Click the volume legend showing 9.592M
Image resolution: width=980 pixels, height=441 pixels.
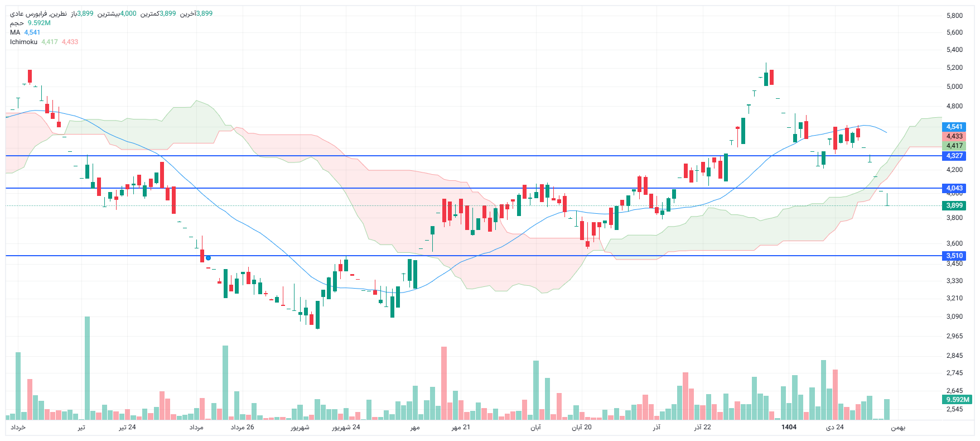(31, 23)
